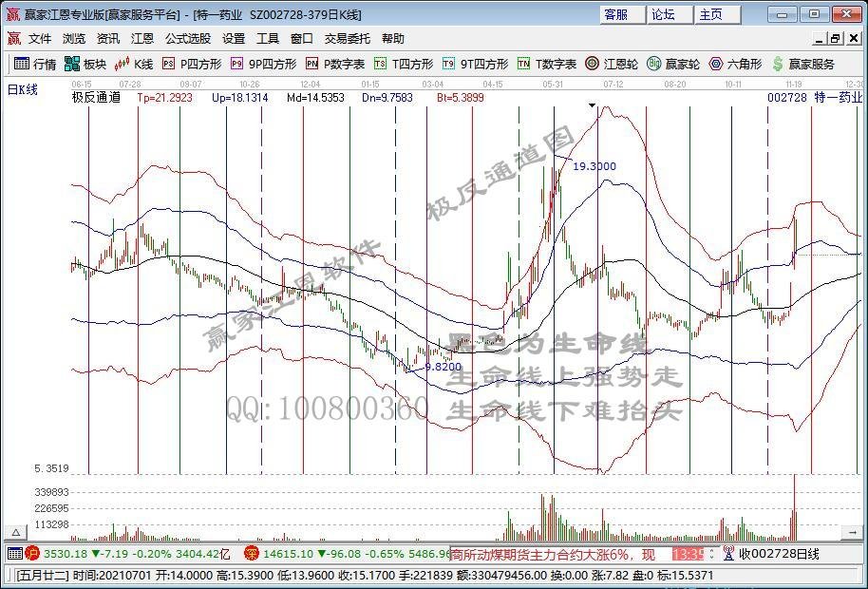This screenshot has height=589, width=868.
Task: Click the small stepper beside the 13:35 clock
Action: (x=714, y=553)
